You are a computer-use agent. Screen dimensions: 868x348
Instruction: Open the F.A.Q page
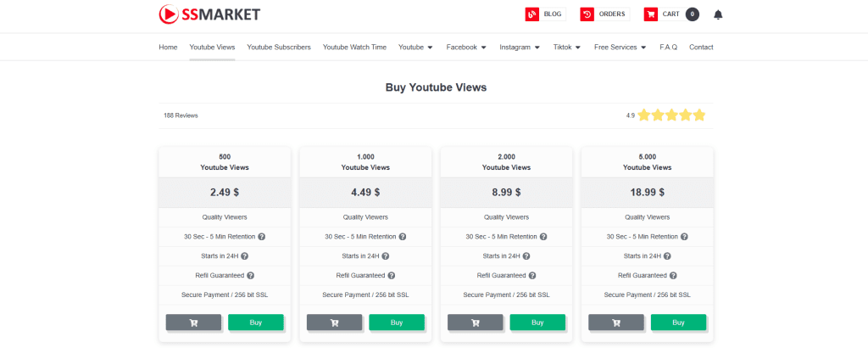[668, 47]
